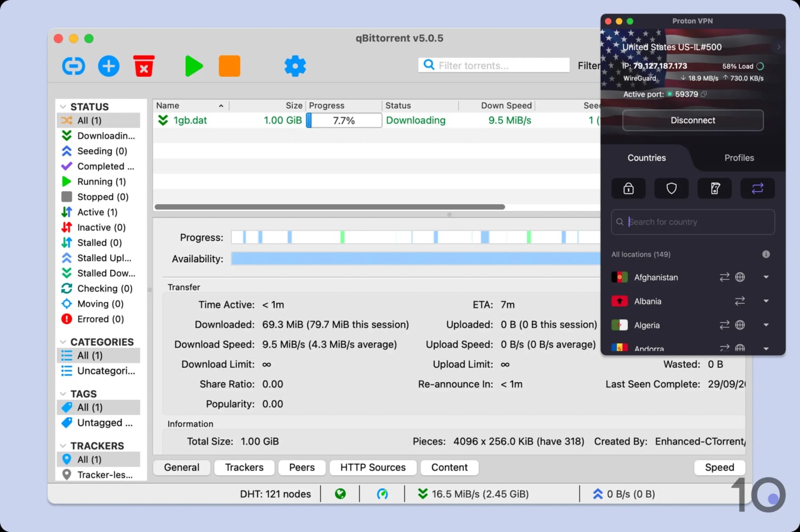
Task: Open the Content tab
Action: tap(449, 467)
